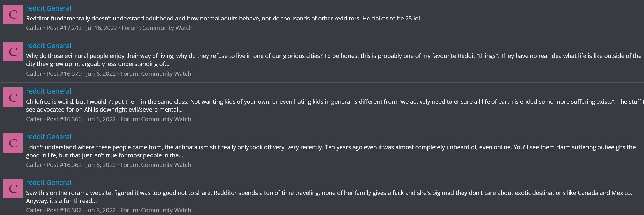Viewport: 644px width, 215px height.
Task: Click the reddit General title above the rural people post
Action: pyautogui.click(x=48, y=46)
